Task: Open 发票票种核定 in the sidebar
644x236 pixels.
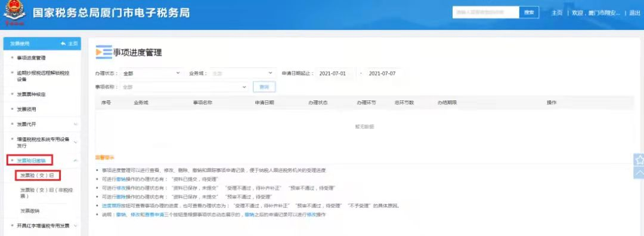Action: pos(31,94)
